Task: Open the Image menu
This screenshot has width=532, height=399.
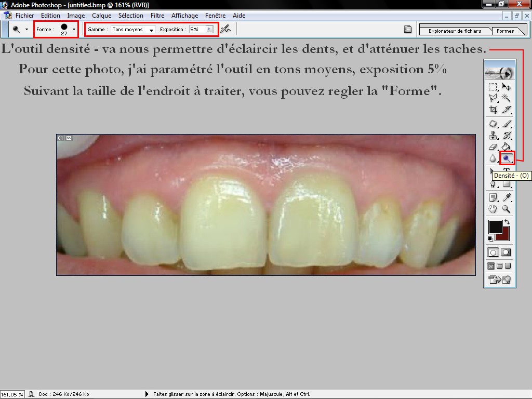Action: [x=76, y=15]
